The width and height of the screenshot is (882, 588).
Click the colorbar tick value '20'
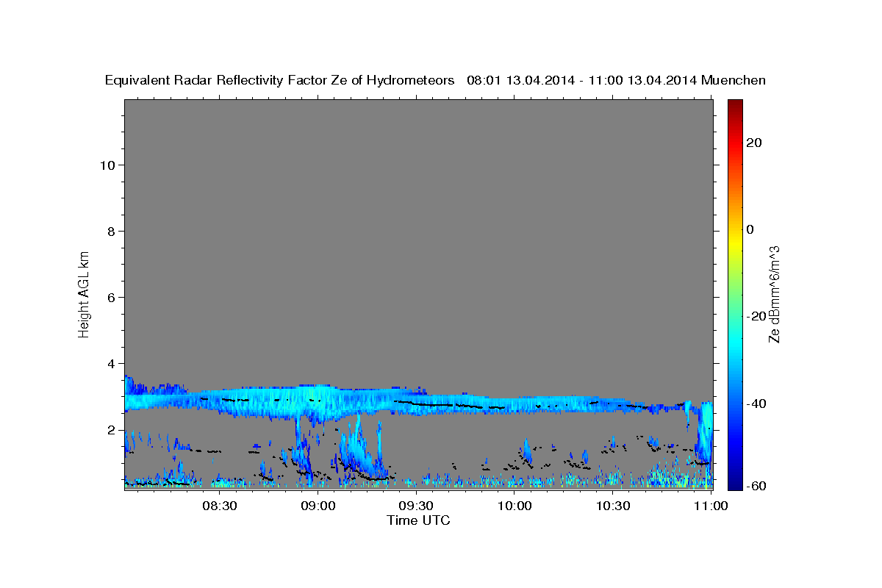(x=753, y=143)
